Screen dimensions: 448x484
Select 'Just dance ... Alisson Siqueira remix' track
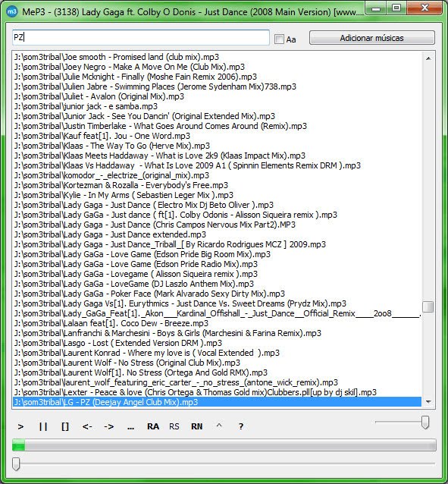218,215
